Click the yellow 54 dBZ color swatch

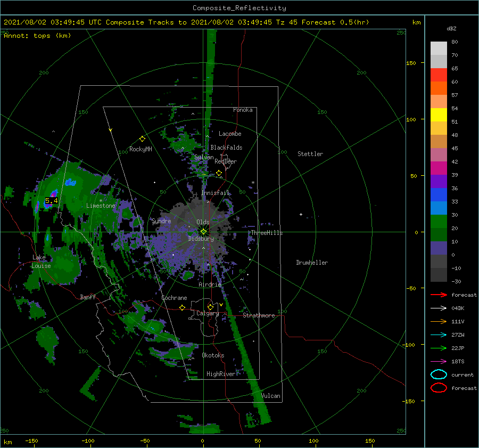[439, 115]
